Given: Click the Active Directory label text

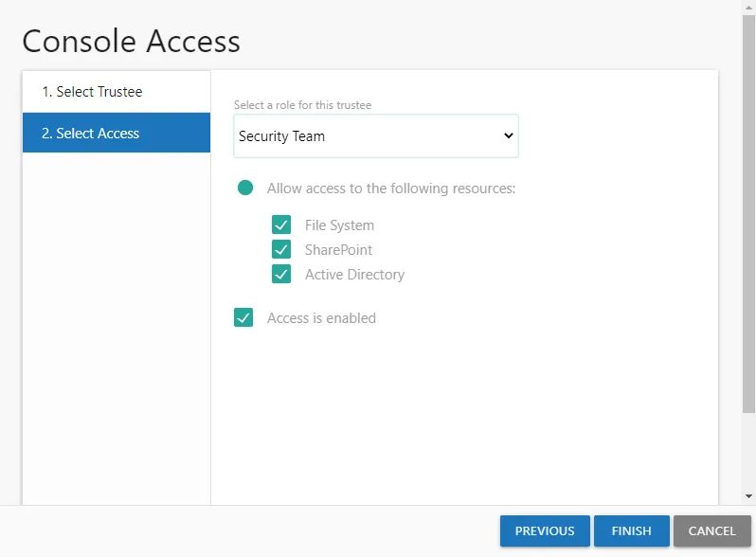Looking at the screenshot, I should pos(355,275).
